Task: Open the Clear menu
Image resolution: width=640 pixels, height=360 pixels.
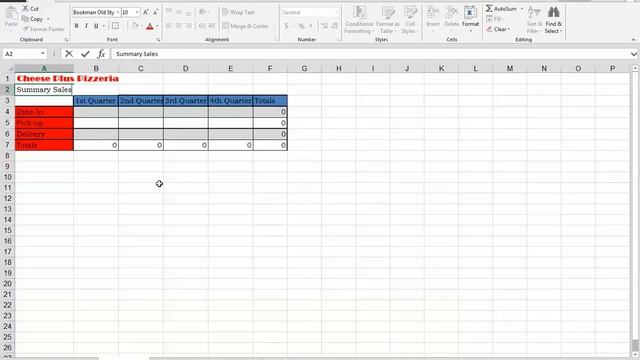Action: coord(498,29)
